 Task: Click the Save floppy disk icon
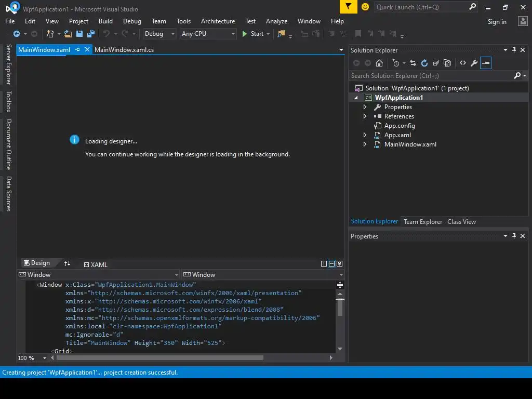[x=79, y=34]
